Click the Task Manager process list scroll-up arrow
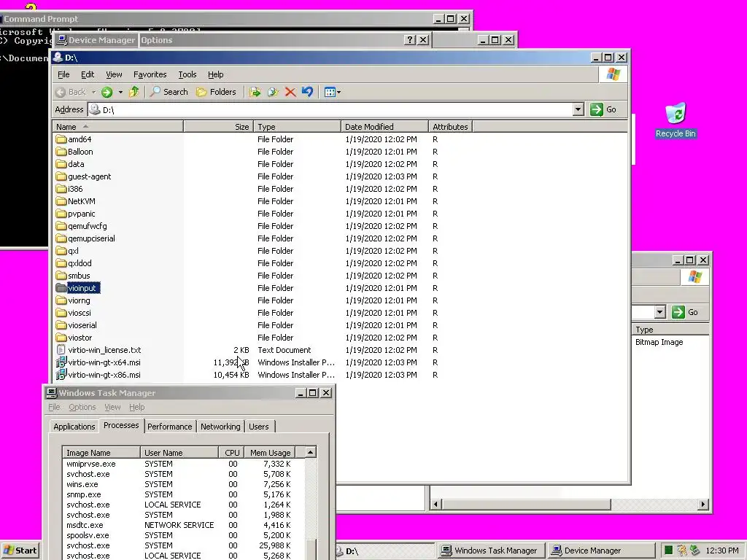747x560 pixels. [311, 452]
